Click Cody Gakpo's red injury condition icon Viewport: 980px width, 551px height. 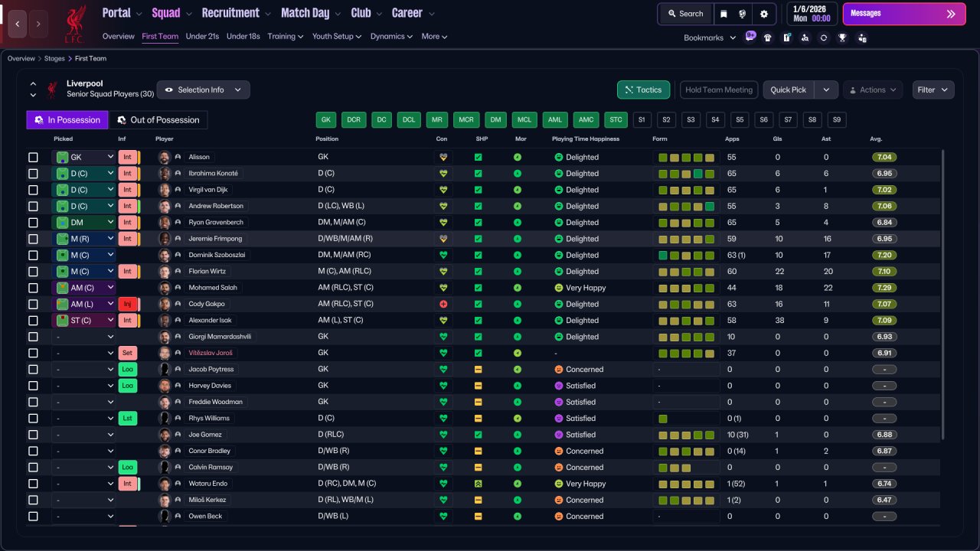tap(443, 304)
